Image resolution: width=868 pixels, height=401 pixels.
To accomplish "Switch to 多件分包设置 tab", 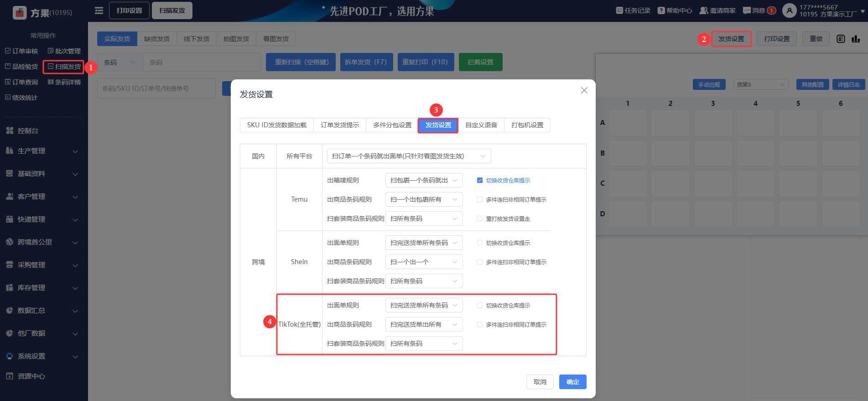I will pyautogui.click(x=392, y=125).
